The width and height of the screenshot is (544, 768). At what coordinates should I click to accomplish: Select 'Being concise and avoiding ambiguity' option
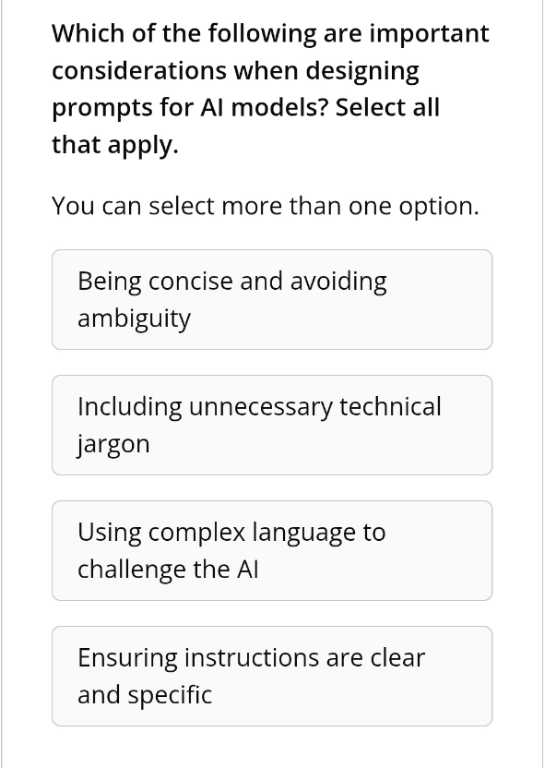point(272,299)
